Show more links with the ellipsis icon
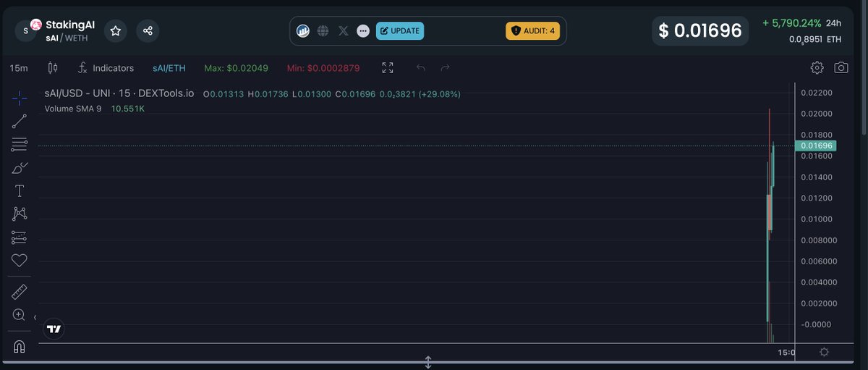 point(363,31)
